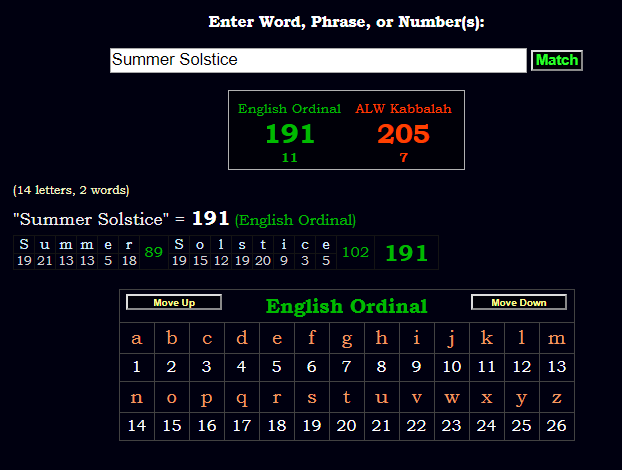Click number 13 in the cipher chart
Image resolution: width=622 pixels, height=470 pixels.
coord(557,367)
